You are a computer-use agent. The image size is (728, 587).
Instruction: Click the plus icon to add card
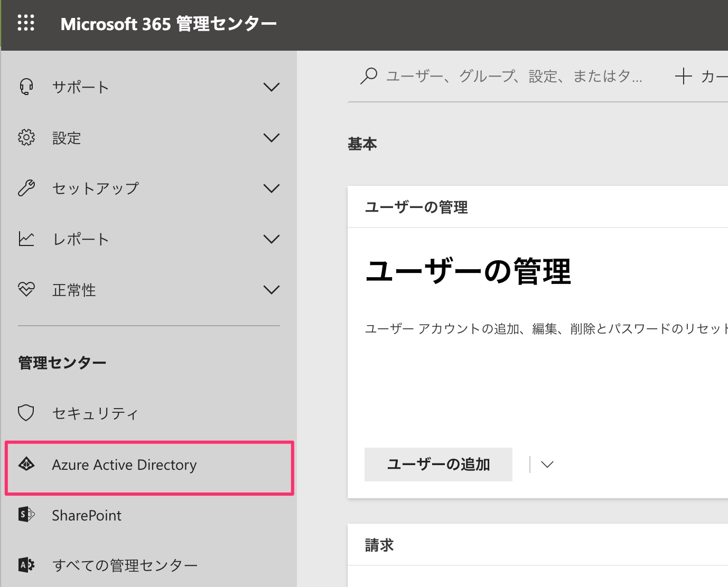(x=683, y=76)
